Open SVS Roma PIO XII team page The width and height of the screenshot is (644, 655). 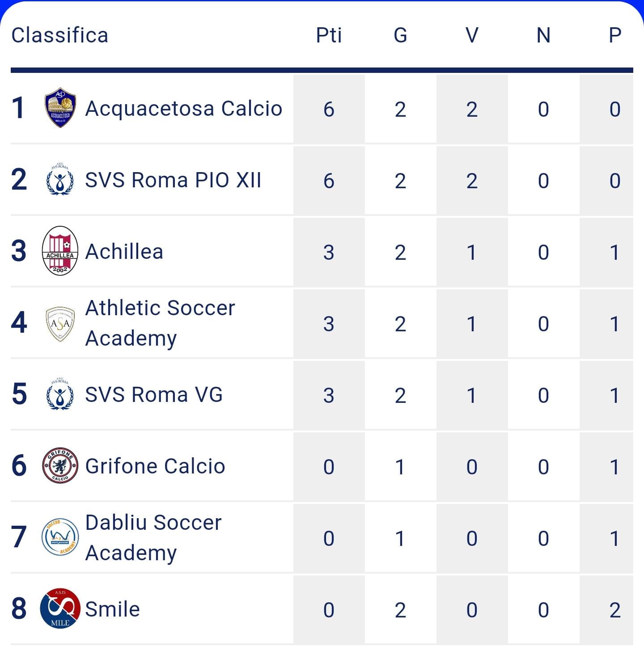point(173,180)
